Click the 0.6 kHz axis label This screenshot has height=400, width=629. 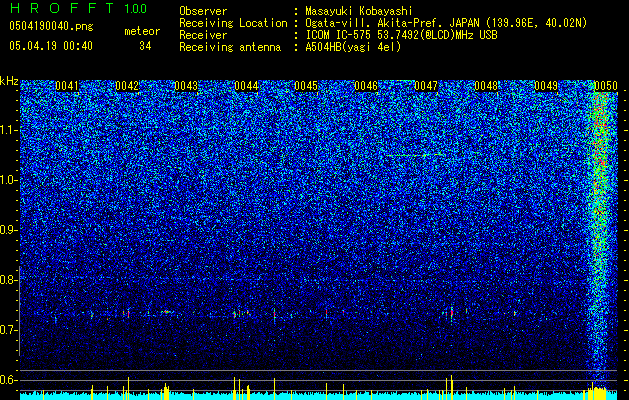8,380
